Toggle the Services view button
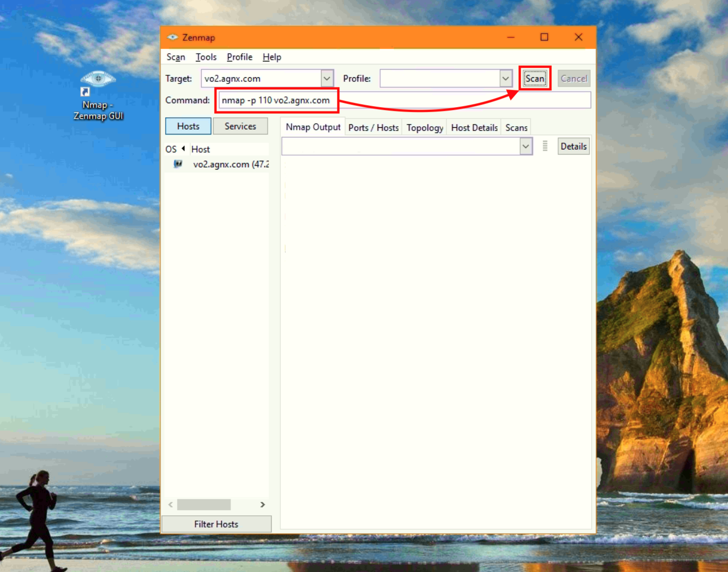728x572 pixels. point(240,126)
